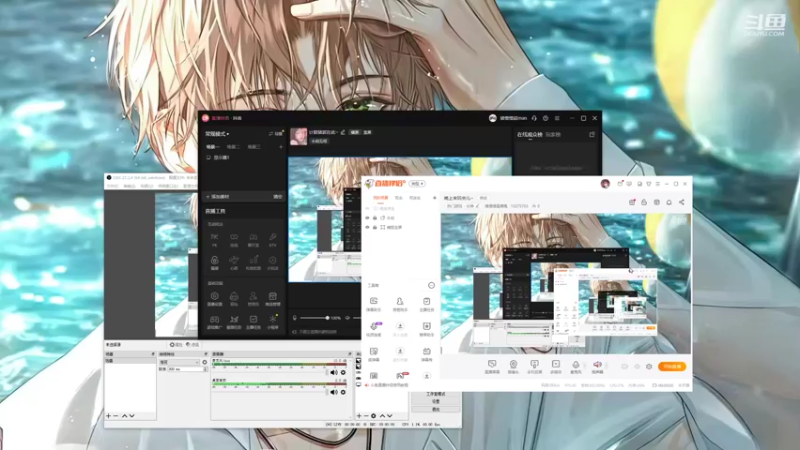Switch to scene two tab in dark window
The width and height of the screenshot is (800, 450).
233,147
